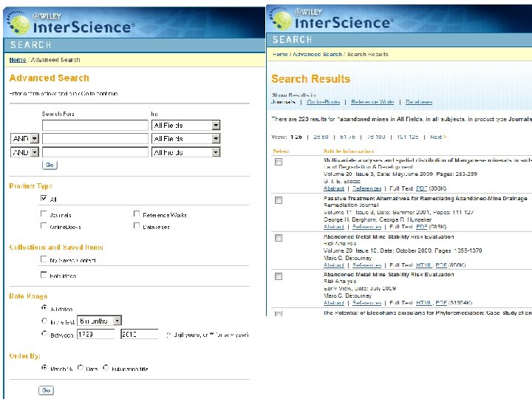532x399 pixels.
Task: Select the Passive Treatment Alternatives article checkbox
Action: tap(279, 200)
